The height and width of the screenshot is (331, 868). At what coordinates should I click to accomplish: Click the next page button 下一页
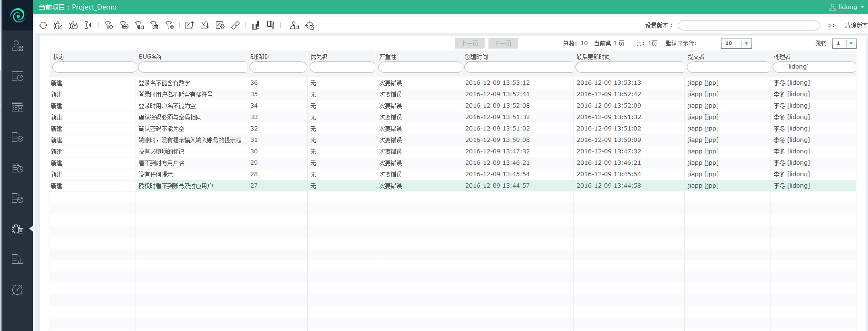coord(503,43)
